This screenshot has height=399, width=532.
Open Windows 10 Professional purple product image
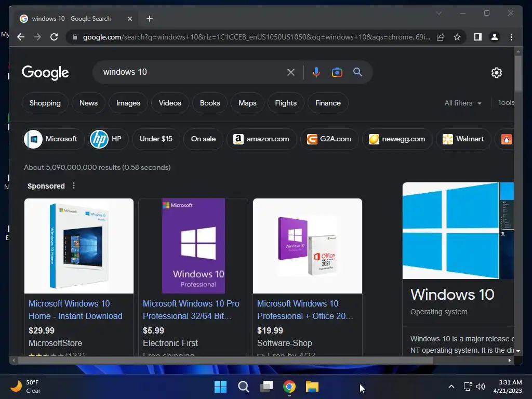coord(193,246)
